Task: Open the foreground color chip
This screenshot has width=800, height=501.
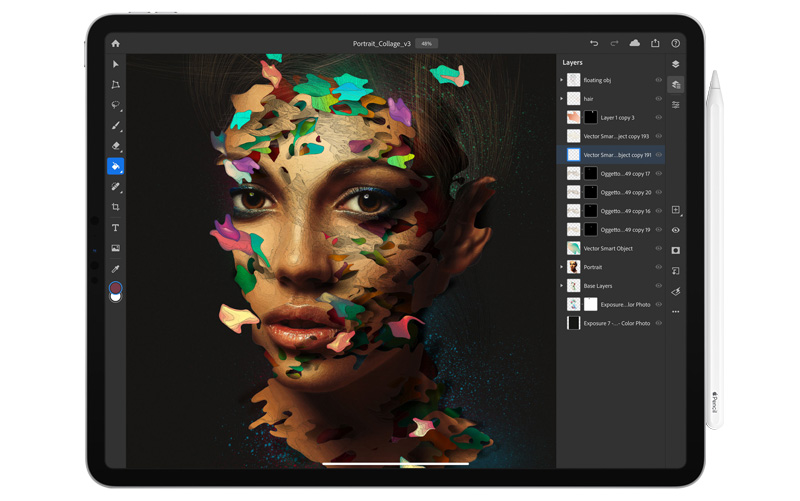Action: [x=115, y=288]
